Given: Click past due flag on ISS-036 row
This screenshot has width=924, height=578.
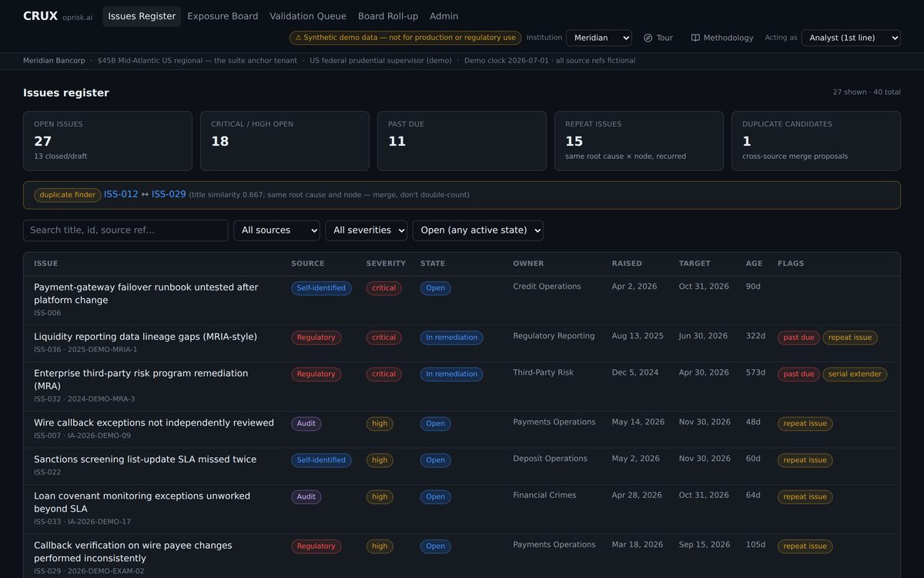Looking at the screenshot, I should [x=798, y=338].
